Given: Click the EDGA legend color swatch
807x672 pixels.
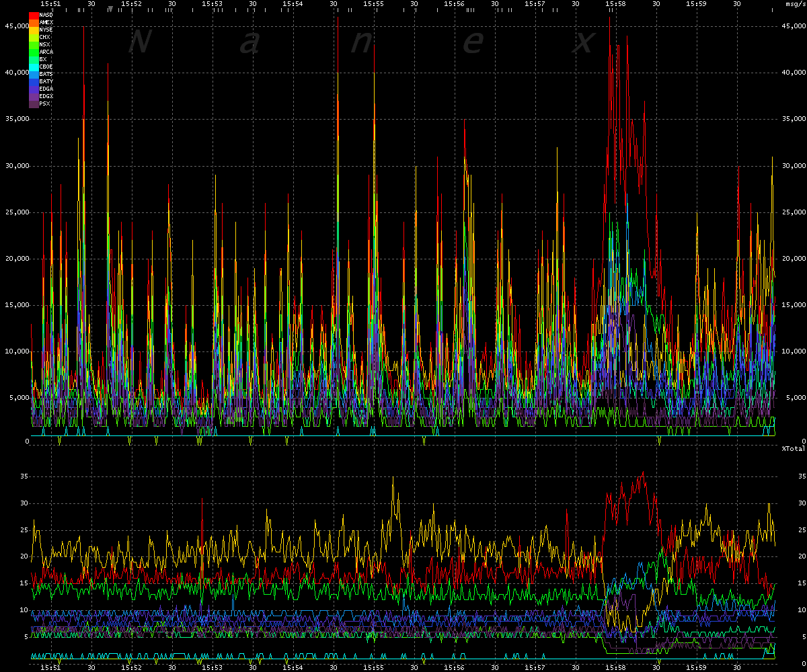Looking at the screenshot, I should 34,89.
